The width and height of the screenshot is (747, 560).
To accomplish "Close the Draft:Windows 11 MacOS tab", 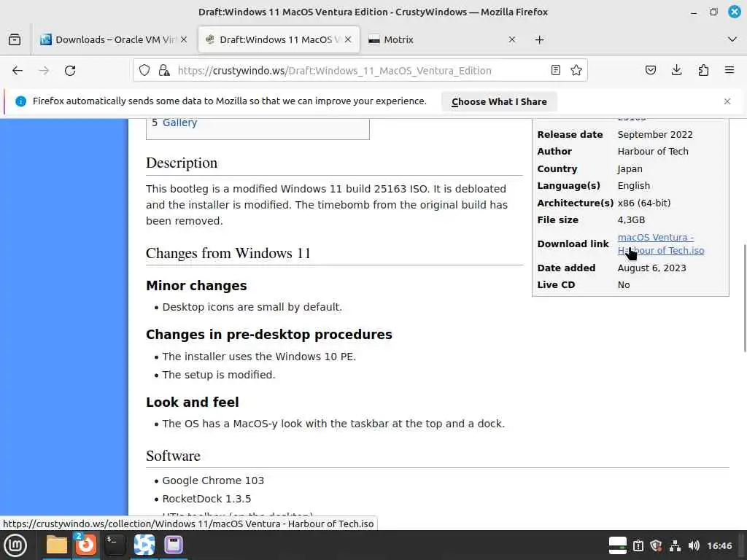I will 348,39.
